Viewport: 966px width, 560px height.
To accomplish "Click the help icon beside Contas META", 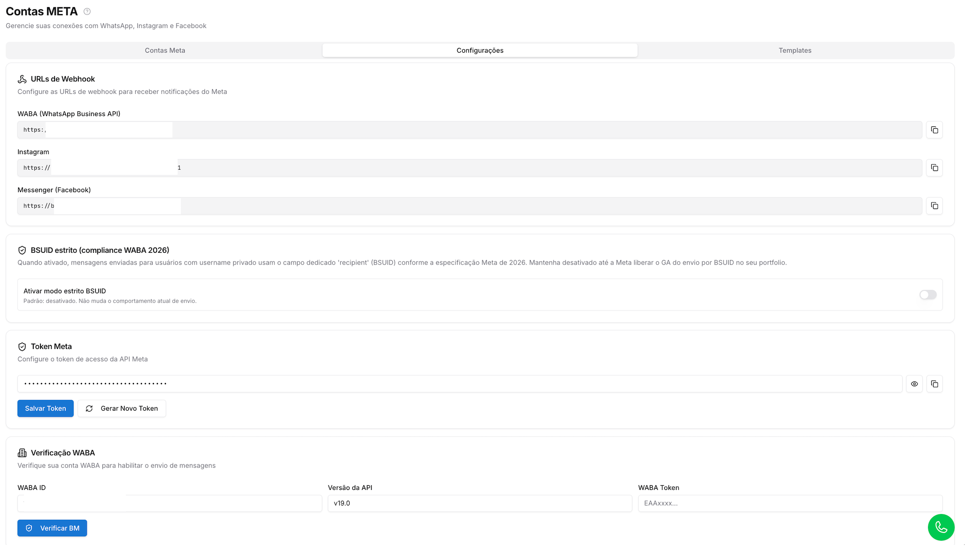I will (x=87, y=12).
